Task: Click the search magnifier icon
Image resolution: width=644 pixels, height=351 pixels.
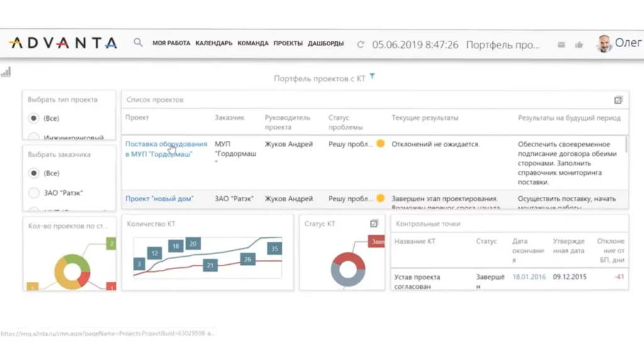Action: 138,43
